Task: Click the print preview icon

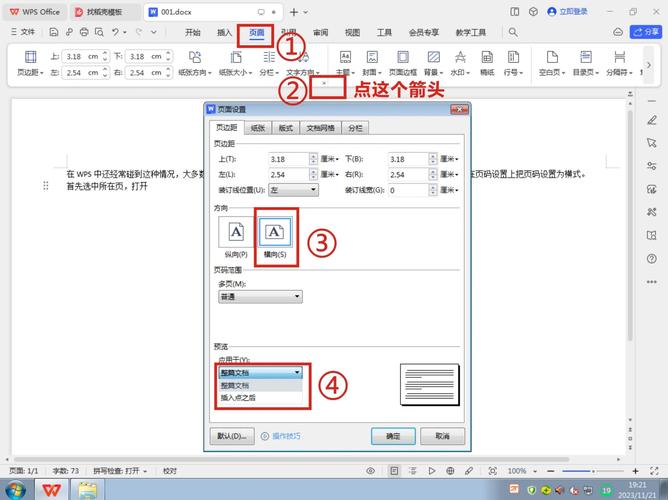Action: 99,32
